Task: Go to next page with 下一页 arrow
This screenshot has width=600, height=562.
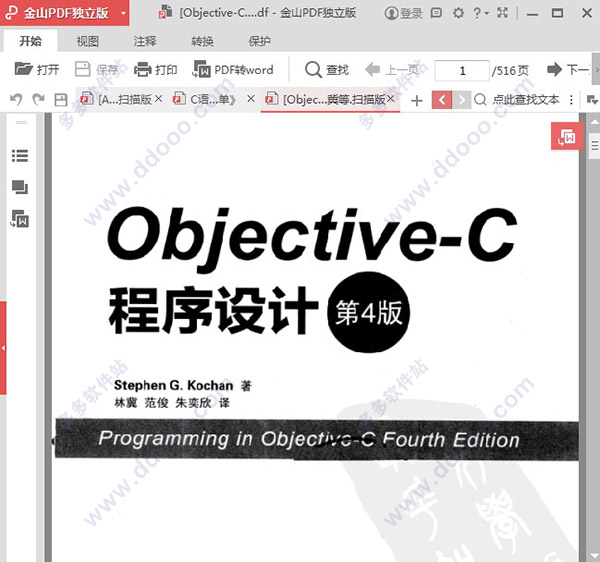Action: pyautogui.click(x=568, y=70)
